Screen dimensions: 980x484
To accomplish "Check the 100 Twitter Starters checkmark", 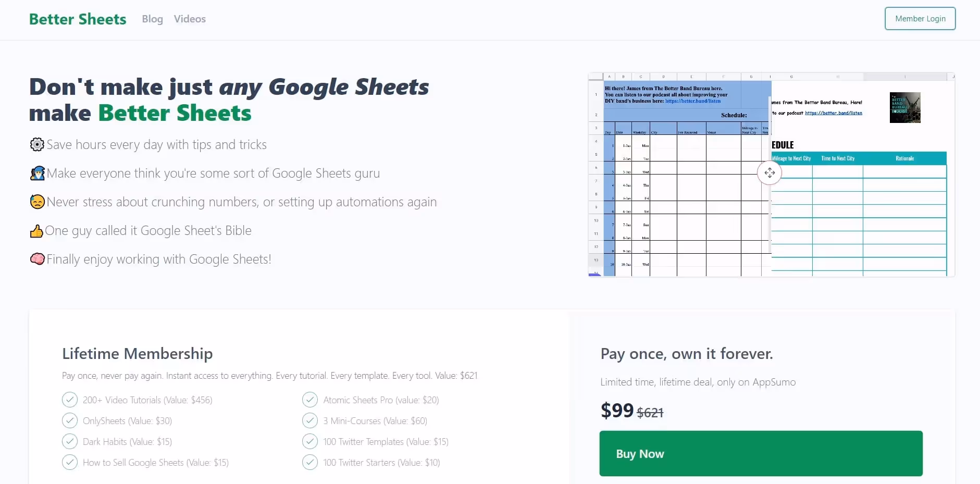I will (309, 462).
